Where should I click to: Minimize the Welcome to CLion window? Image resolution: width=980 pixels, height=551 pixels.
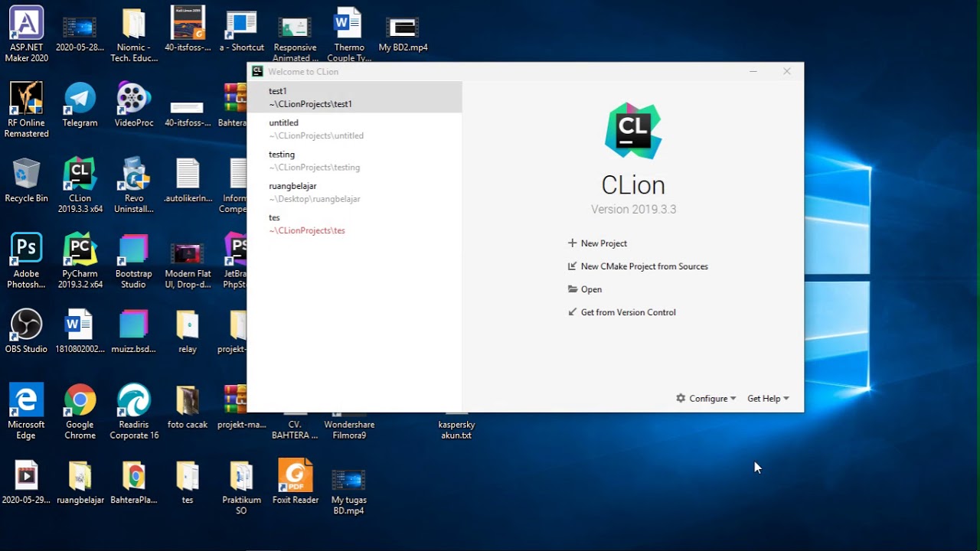[753, 71]
